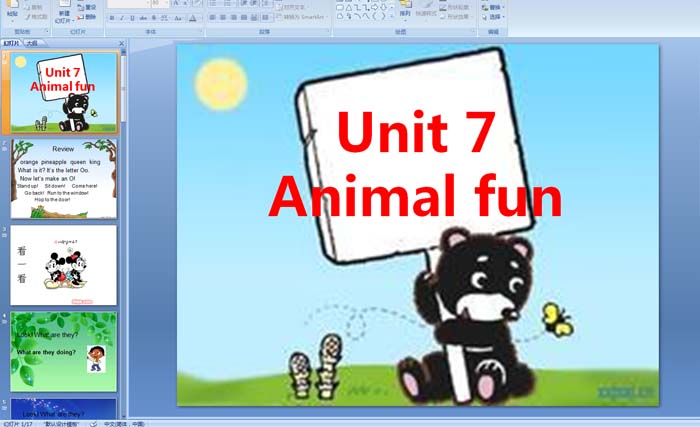Open the font name combo box
The image size is (700, 427).
pos(129,3)
